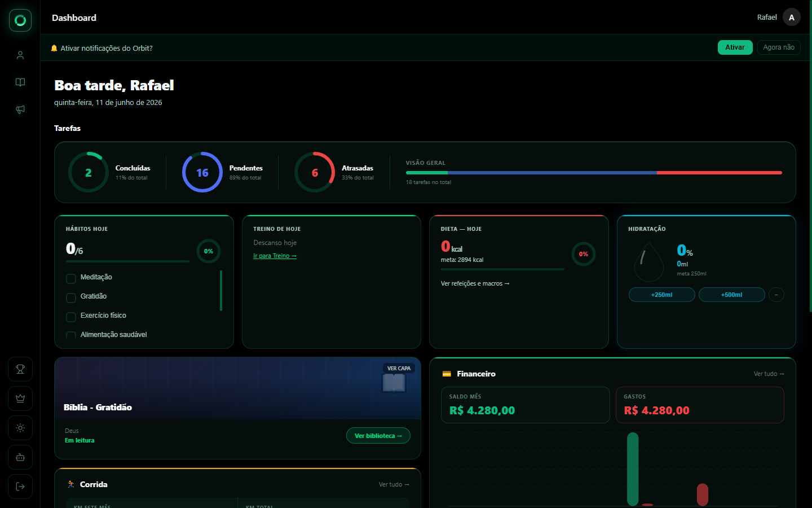Open the megaphone announcements icon
The height and width of the screenshot is (508, 812).
tap(20, 110)
